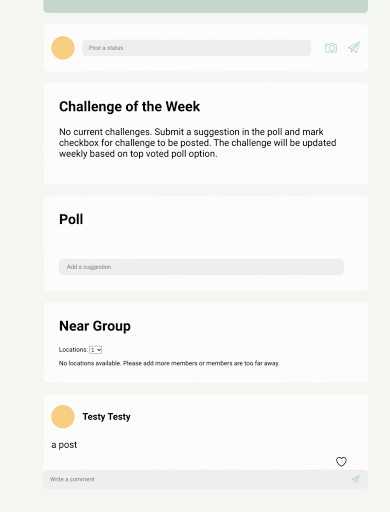Click the Locations label text

(73, 350)
